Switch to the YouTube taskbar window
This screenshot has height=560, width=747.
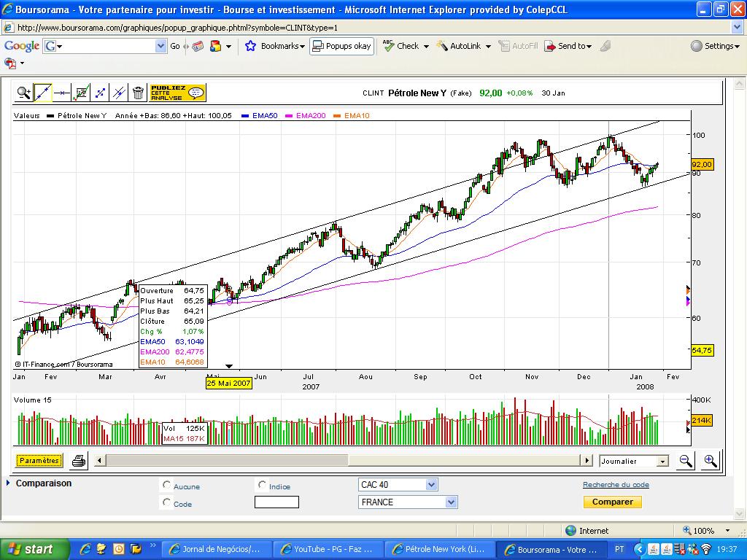click(x=328, y=549)
